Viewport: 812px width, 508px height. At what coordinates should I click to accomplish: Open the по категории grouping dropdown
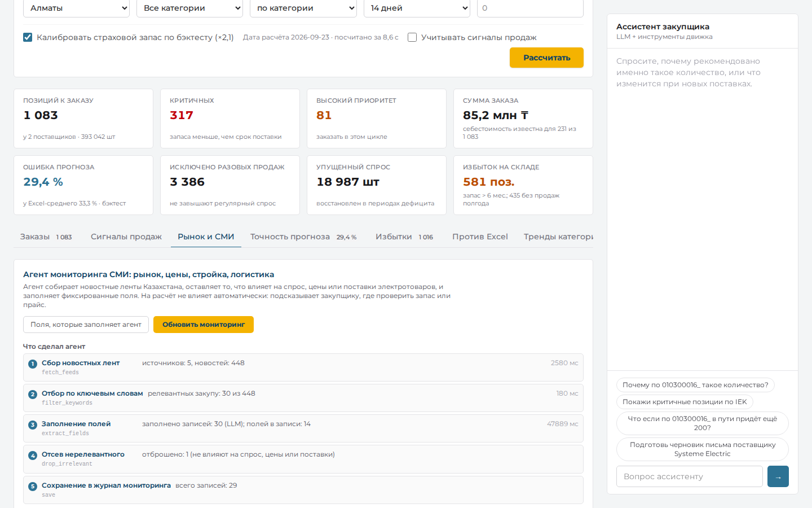point(303,8)
